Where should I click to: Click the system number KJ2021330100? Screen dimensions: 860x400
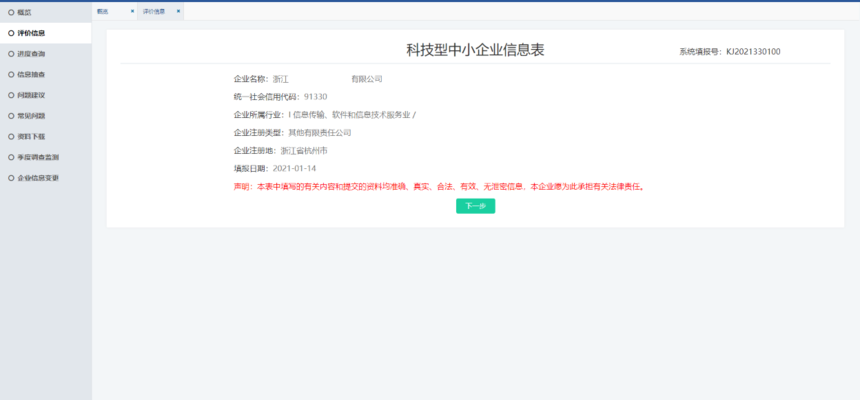(x=753, y=52)
